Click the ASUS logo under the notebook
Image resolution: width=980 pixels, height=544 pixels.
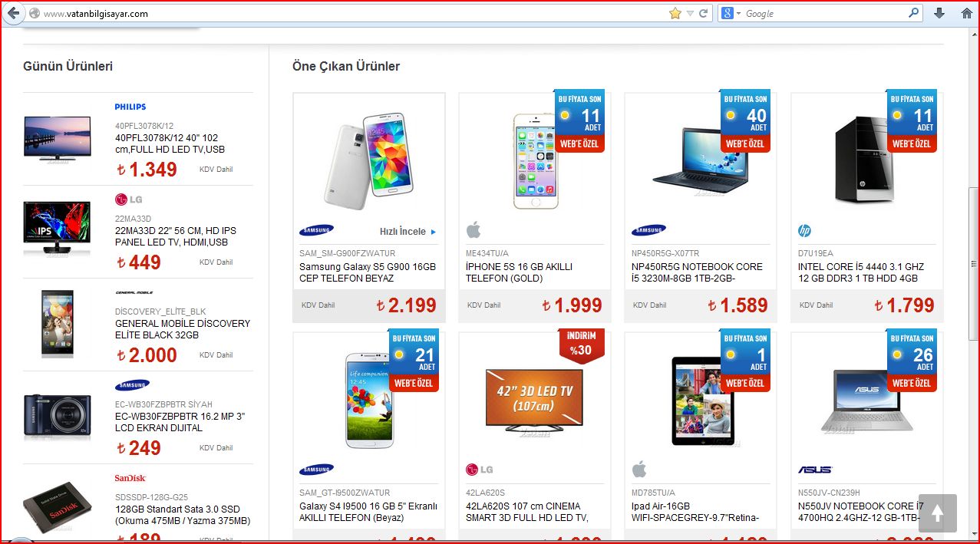click(x=814, y=470)
